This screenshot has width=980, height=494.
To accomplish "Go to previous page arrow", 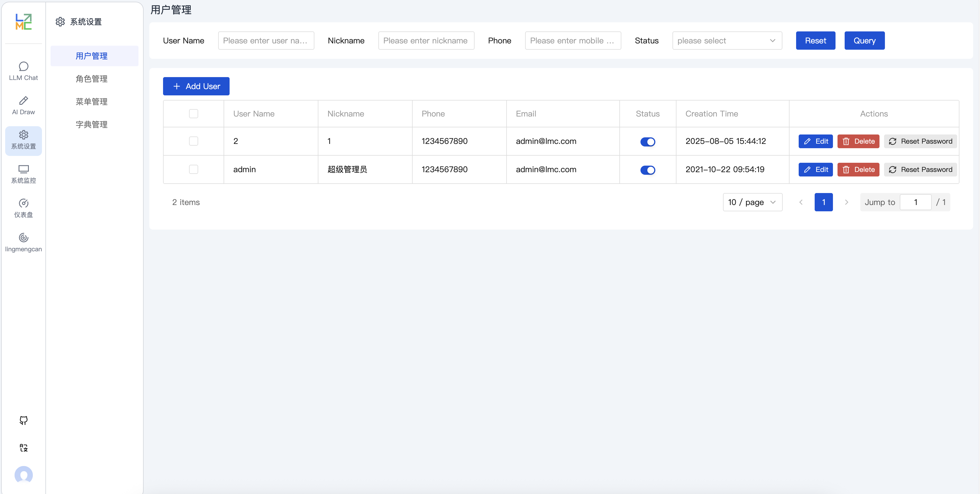I will pyautogui.click(x=801, y=202).
